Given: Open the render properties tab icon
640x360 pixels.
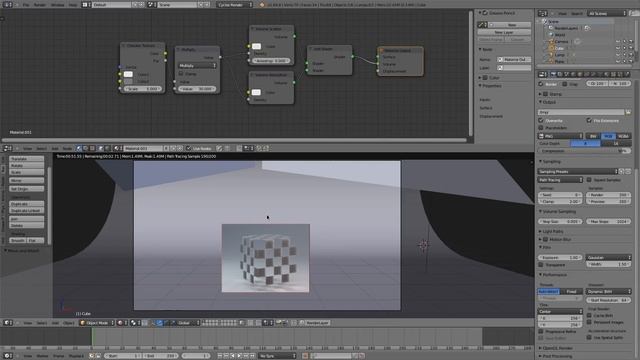Looking at the screenshot, I should 552,74.
